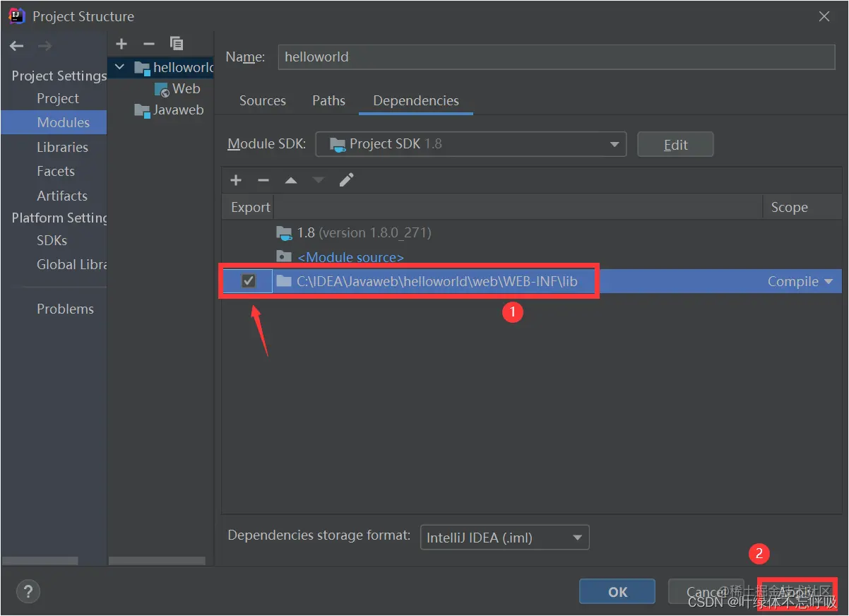
Task: Select the C:\IDEA\Javaweb\helloworld\web\WEB-INF\lib row
Action: (x=531, y=281)
